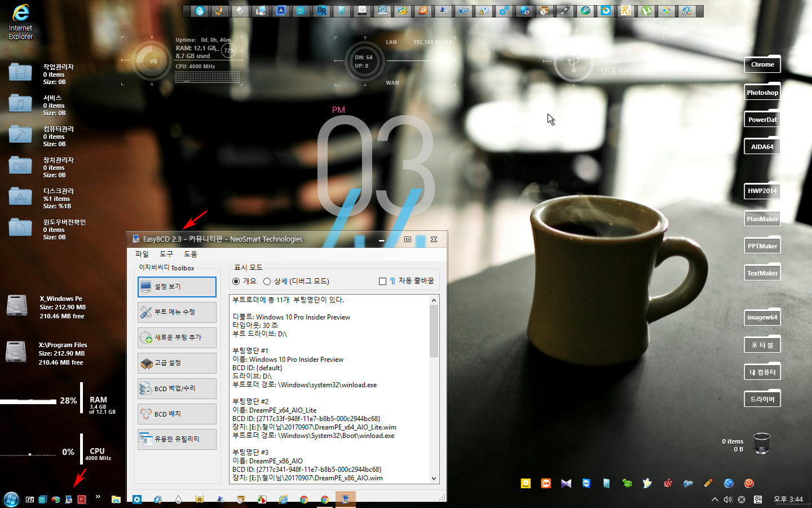The height and width of the screenshot is (508, 812).
Task: Open the X_Windows Pe drive icon
Action: tap(17, 305)
